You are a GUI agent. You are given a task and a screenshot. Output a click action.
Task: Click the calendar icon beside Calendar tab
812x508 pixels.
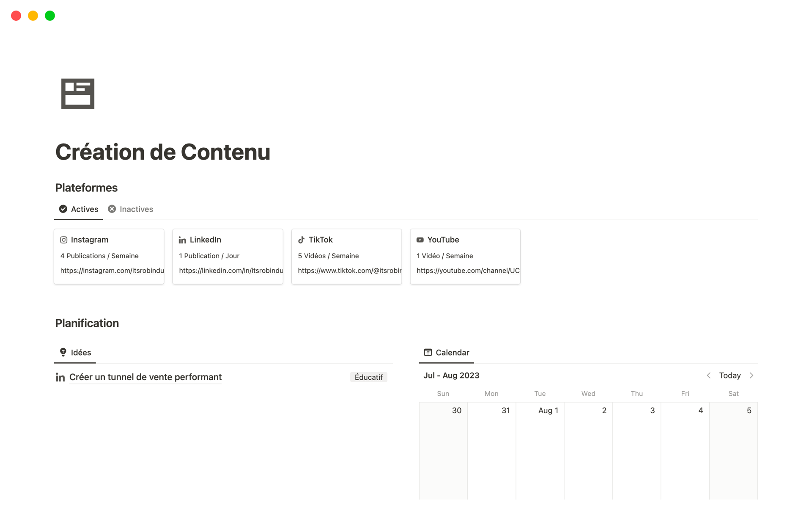point(428,352)
